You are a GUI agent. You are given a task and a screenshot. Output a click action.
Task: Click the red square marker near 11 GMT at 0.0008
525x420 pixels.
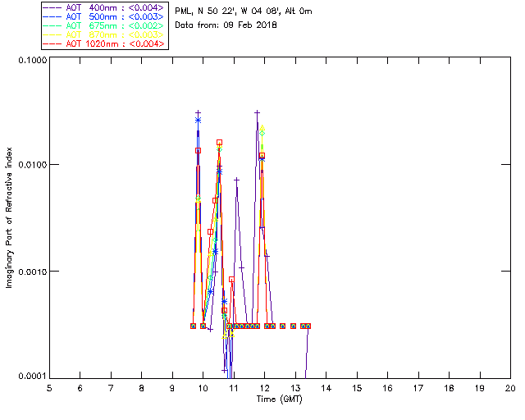[231, 280]
